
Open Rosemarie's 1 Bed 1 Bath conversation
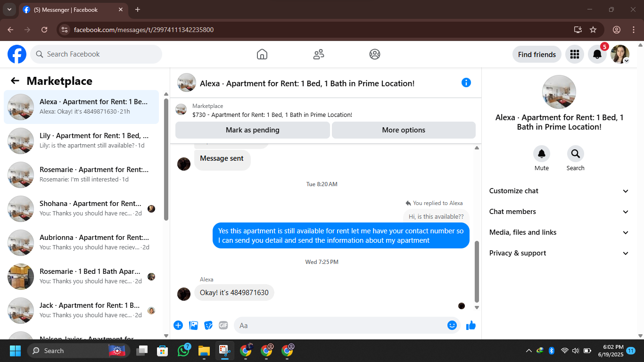[x=82, y=277]
